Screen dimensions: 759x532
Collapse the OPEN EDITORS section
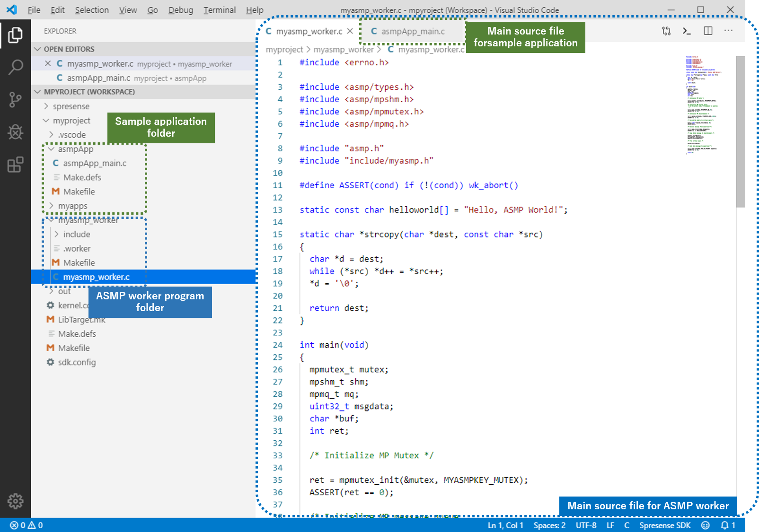tap(37, 49)
